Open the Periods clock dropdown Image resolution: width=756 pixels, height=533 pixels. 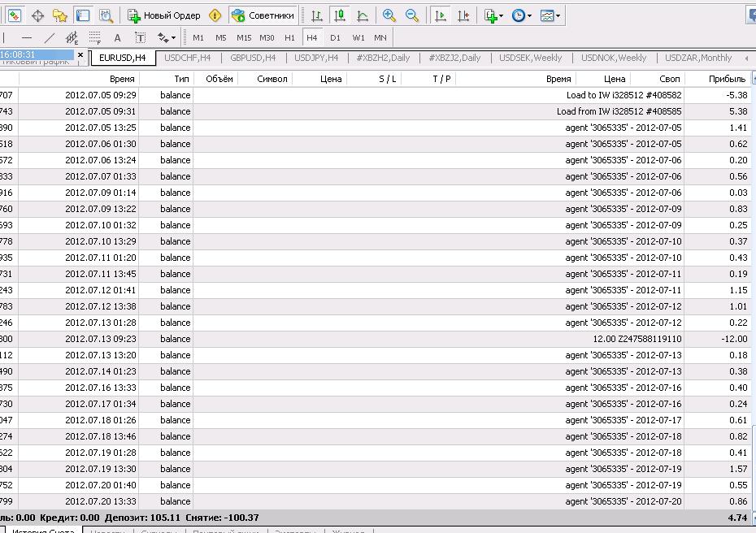522,15
